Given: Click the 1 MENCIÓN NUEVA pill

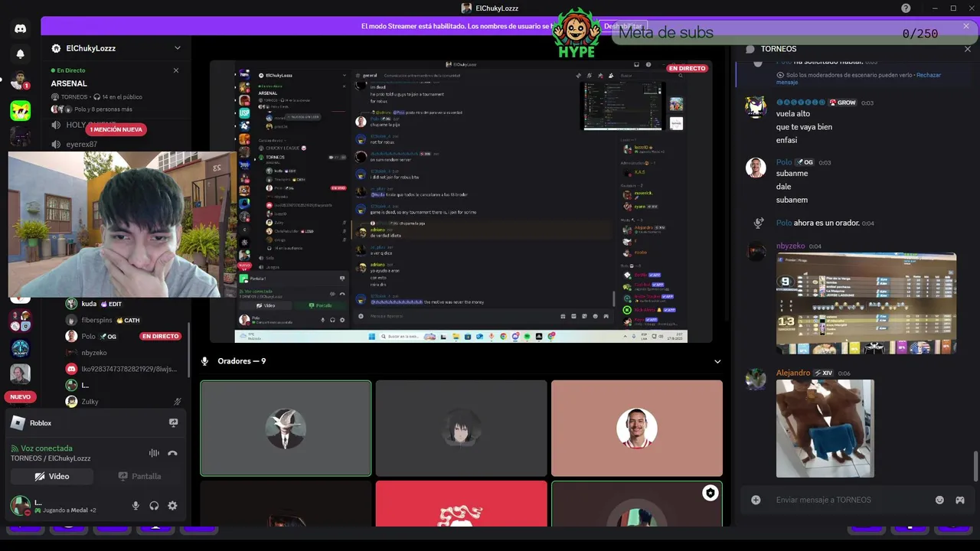Looking at the screenshot, I should [x=116, y=129].
